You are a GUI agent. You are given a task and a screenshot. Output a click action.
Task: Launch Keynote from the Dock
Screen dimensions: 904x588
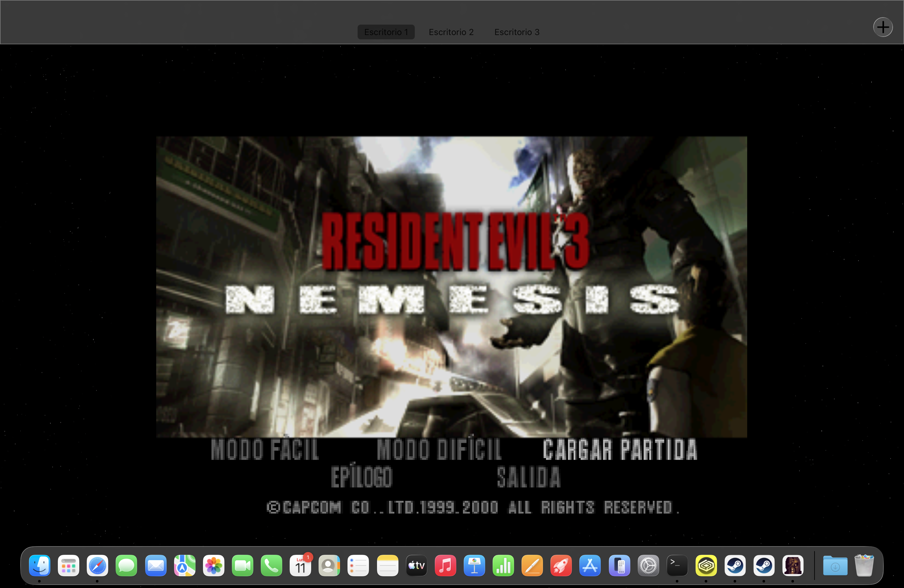point(474,566)
